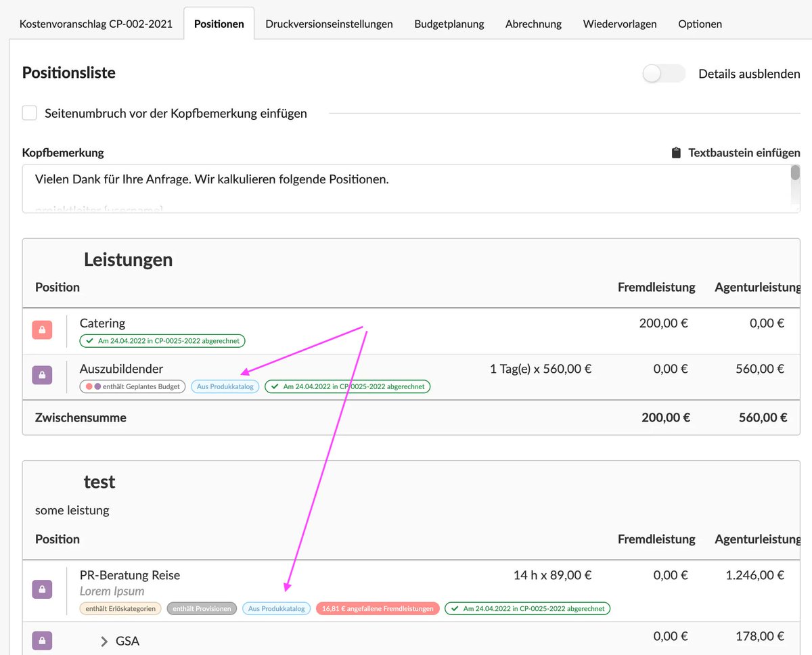
Task: Open the Budgetplanung tab
Action: (449, 24)
